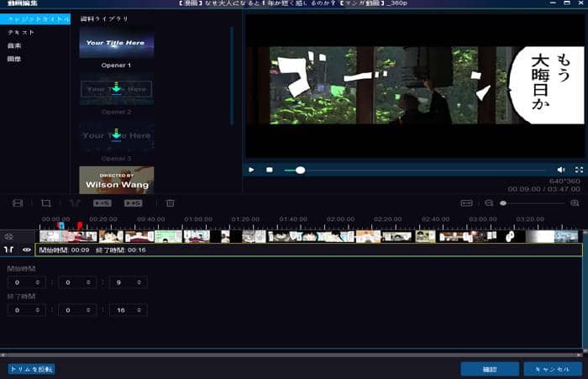Select the credit title tab in sidebar
The height and width of the screenshot is (379, 588).
tap(35, 19)
